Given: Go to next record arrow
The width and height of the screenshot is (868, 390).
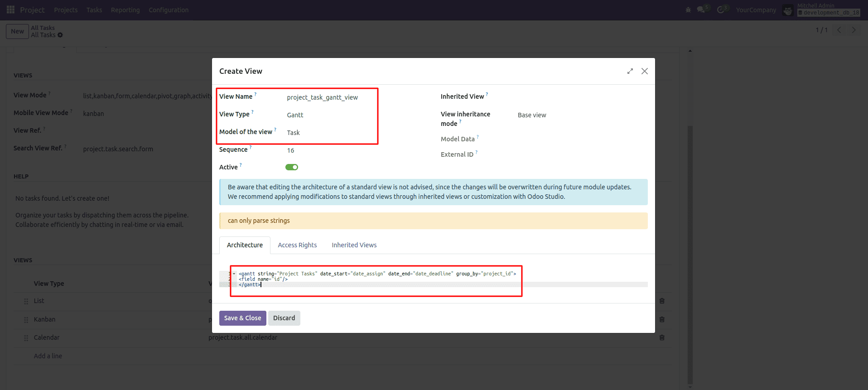Looking at the screenshot, I should point(854,30).
